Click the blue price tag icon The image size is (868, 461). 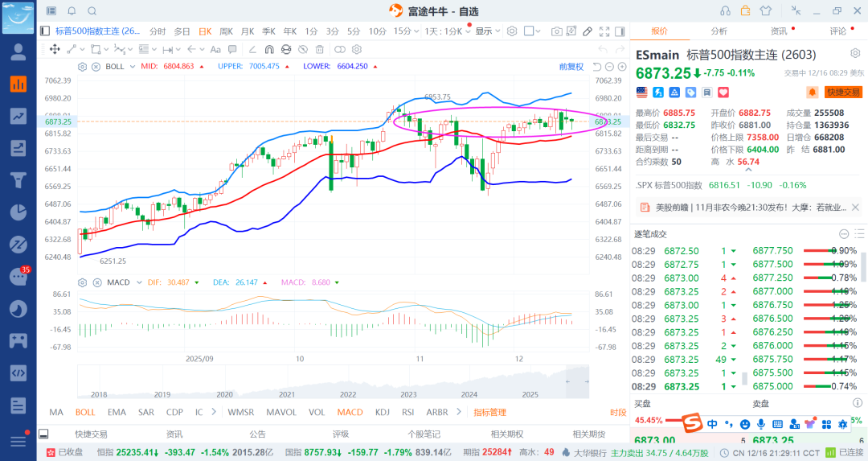tap(691, 93)
